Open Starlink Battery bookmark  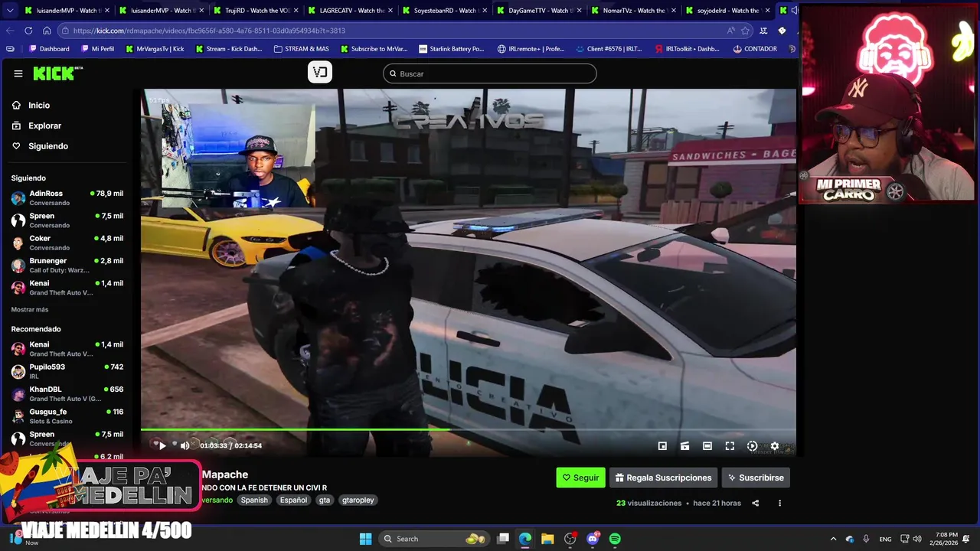click(x=452, y=49)
